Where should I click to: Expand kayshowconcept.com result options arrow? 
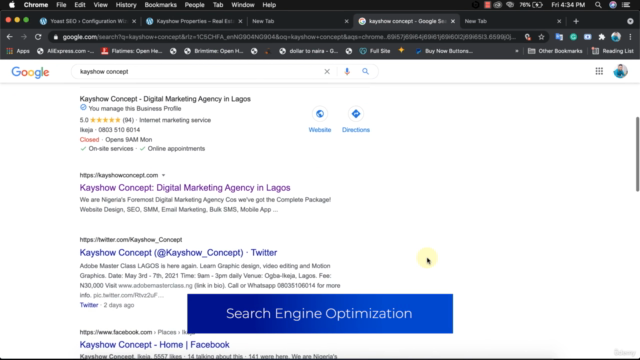point(163,176)
